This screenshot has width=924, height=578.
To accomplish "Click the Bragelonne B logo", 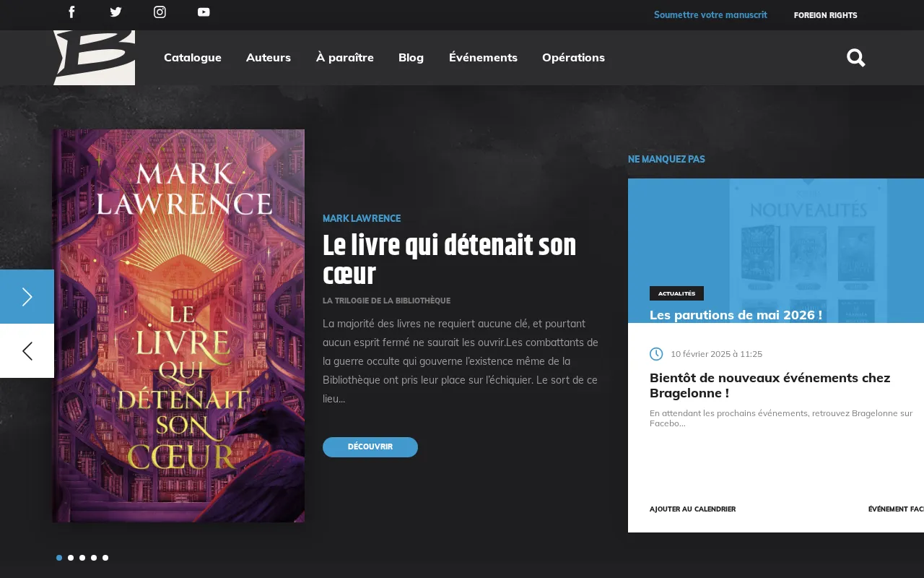I will pyautogui.click(x=94, y=58).
